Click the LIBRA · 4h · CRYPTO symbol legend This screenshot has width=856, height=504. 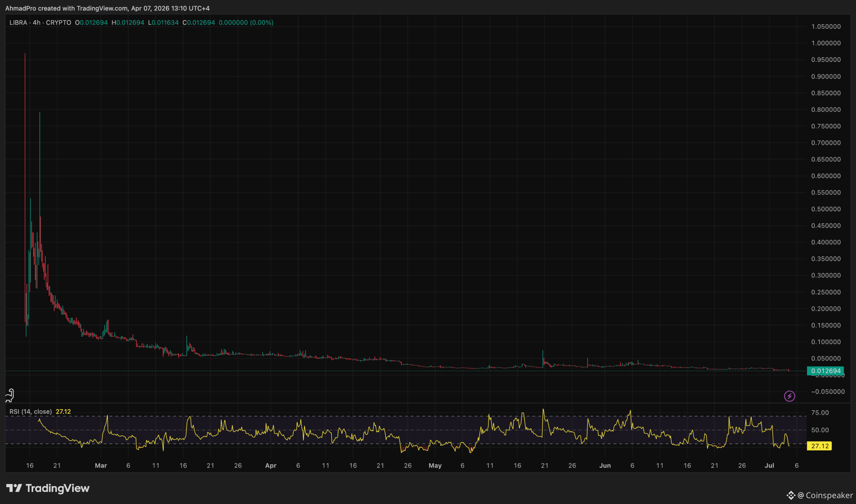(x=40, y=23)
